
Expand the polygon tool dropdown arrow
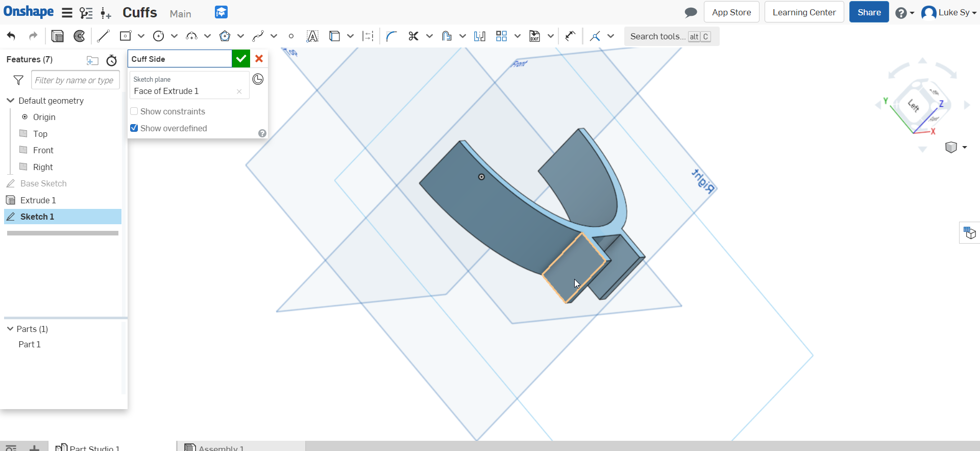(241, 36)
